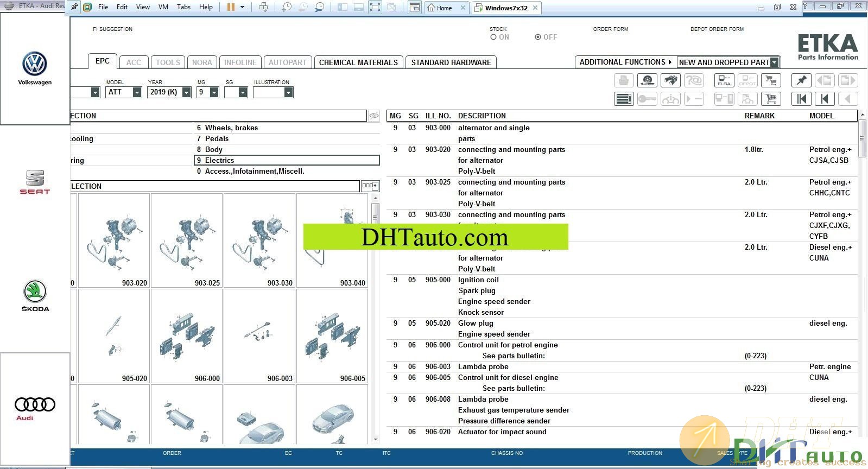868x469 pixels.
Task: Open the ILLUSTRATION dropdown
Action: pyautogui.click(x=288, y=92)
